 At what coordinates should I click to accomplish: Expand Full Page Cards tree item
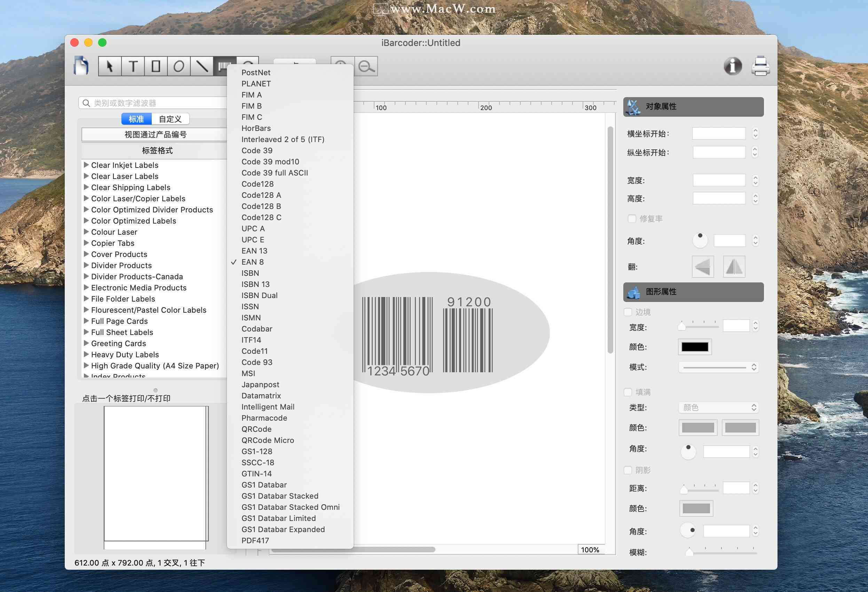(x=86, y=321)
